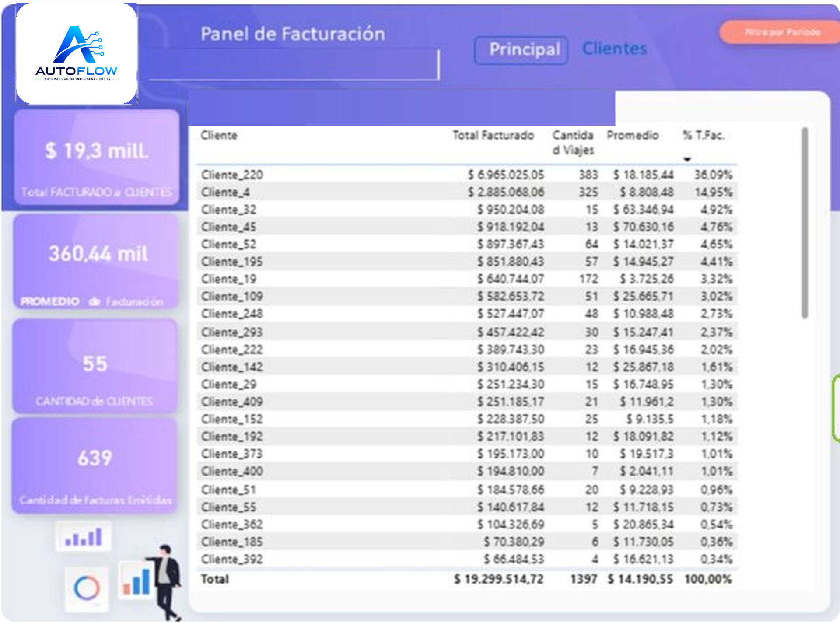Click the 383 trips count cell
This screenshot has height=623, width=840.
pos(588,175)
